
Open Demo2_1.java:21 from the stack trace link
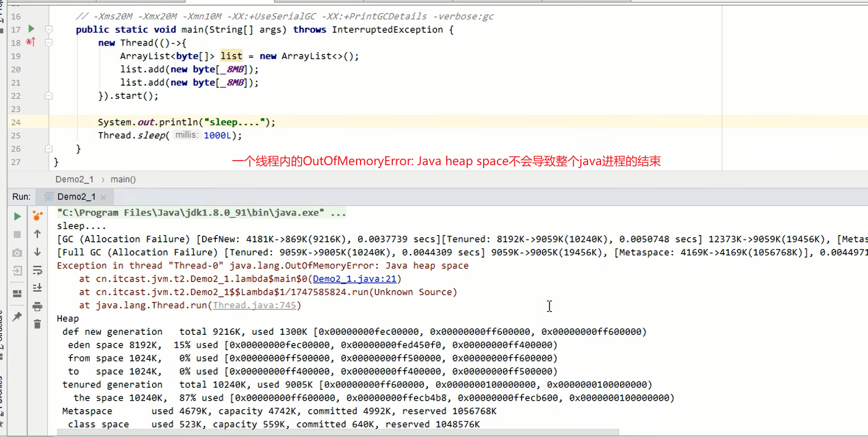coord(355,279)
